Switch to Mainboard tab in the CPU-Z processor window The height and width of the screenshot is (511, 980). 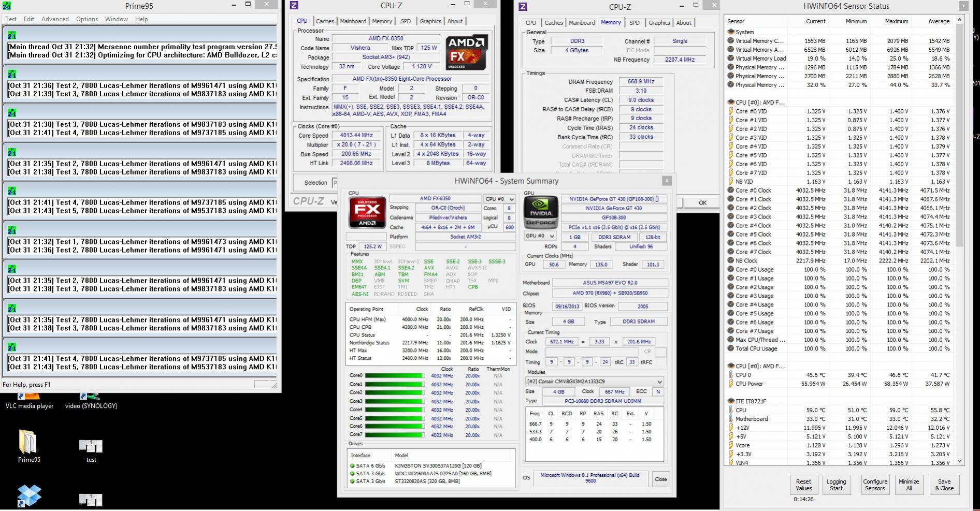(353, 21)
